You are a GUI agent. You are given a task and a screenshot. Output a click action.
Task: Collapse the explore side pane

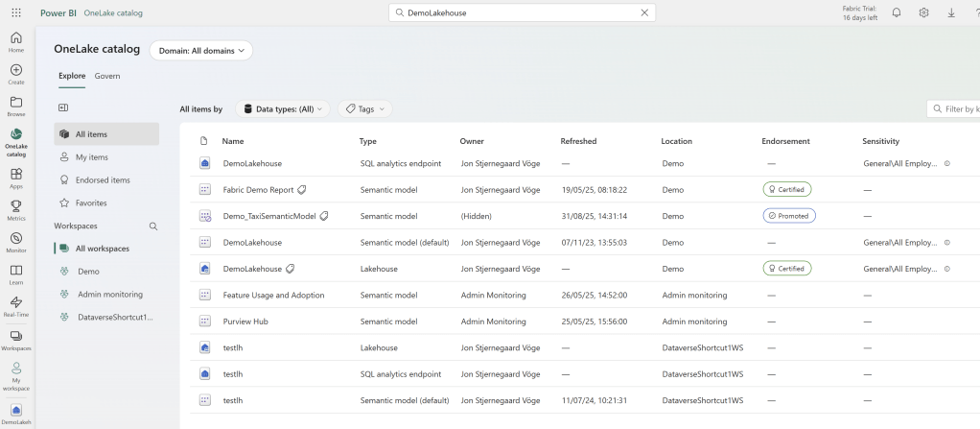pyautogui.click(x=63, y=108)
